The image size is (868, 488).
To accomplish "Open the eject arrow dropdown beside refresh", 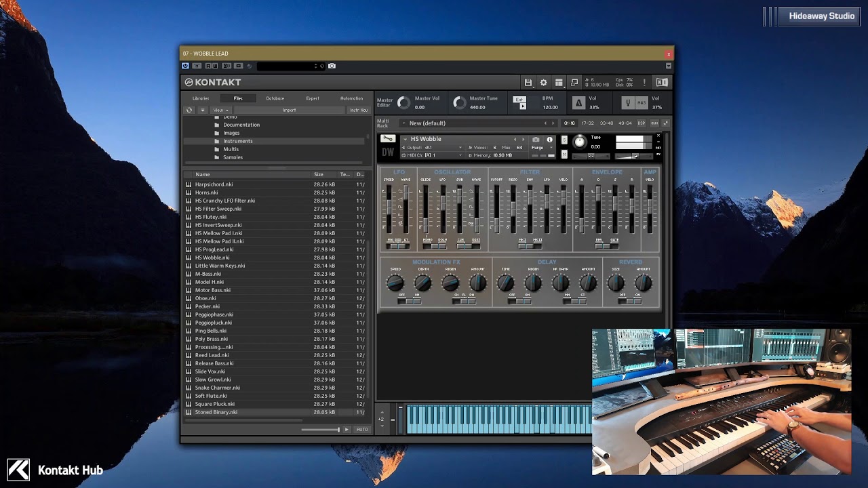I will coord(202,110).
